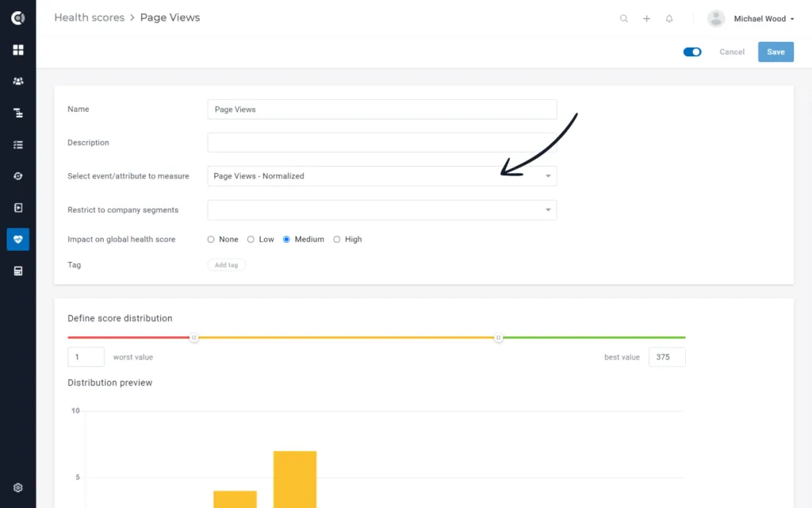This screenshot has width=812, height=508.
Task: Click the plus add icon
Action: (x=647, y=19)
